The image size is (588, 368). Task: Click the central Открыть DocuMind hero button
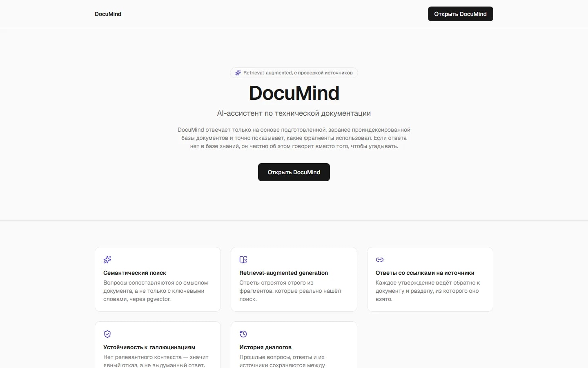[294, 172]
